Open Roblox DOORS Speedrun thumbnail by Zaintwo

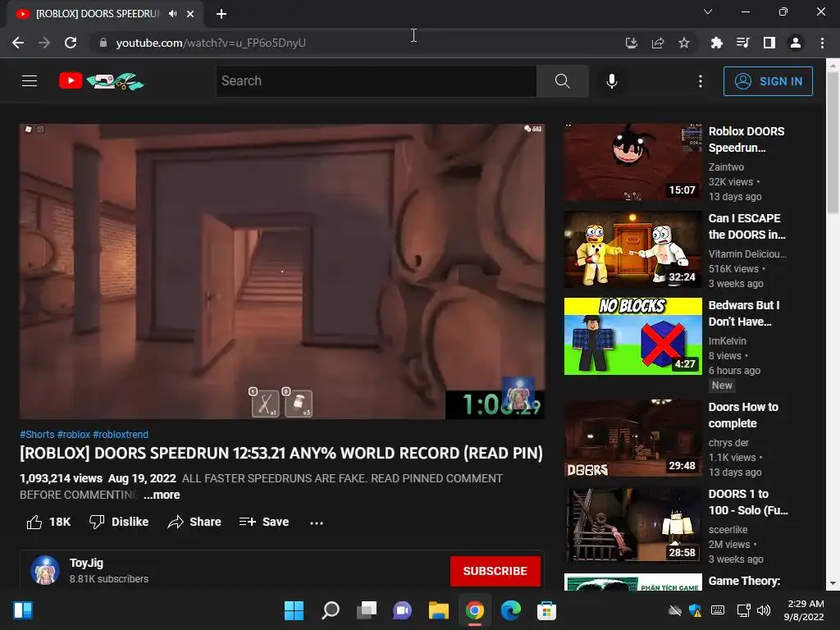[632, 163]
